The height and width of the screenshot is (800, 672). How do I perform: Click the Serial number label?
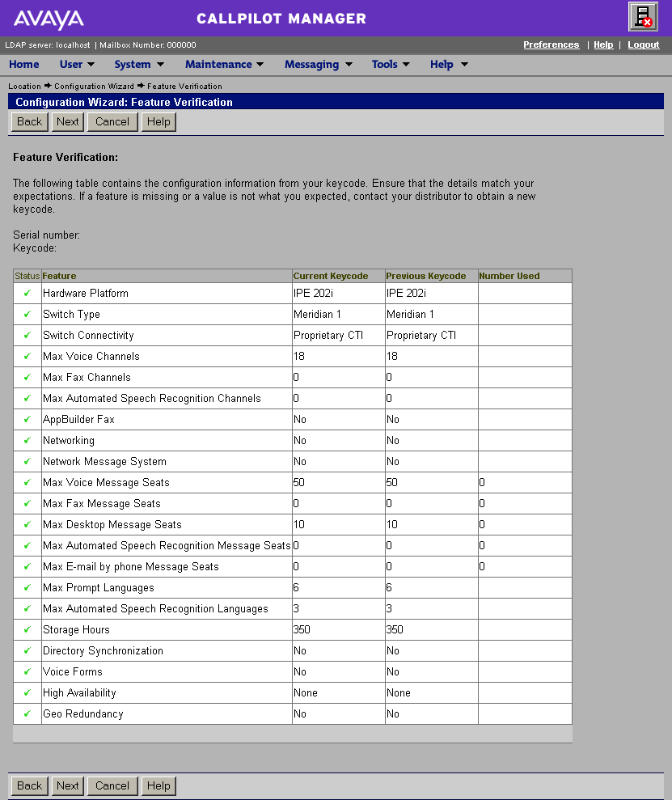46,235
